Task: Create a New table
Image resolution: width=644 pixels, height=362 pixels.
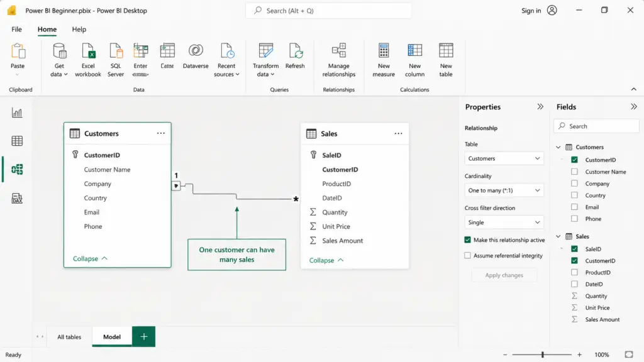Action: point(446,60)
